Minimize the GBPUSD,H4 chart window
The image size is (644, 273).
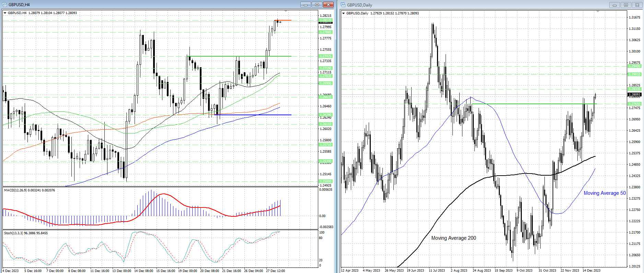click(x=305, y=5)
